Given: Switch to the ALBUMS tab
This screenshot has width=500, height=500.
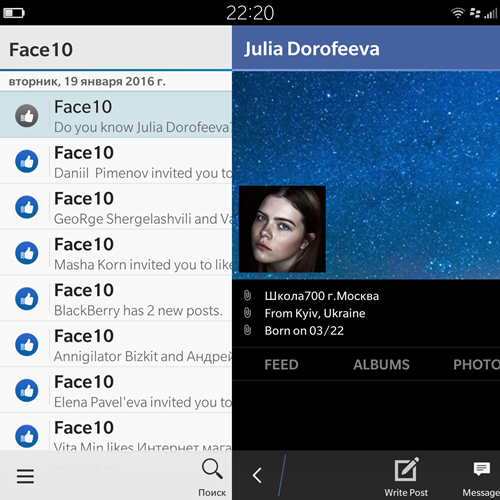Looking at the screenshot, I should click(381, 364).
